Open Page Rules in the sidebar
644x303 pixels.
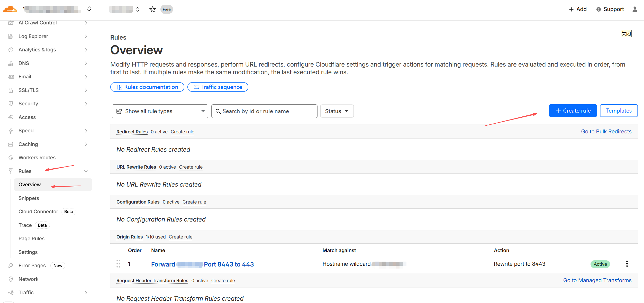[x=31, y=238]
